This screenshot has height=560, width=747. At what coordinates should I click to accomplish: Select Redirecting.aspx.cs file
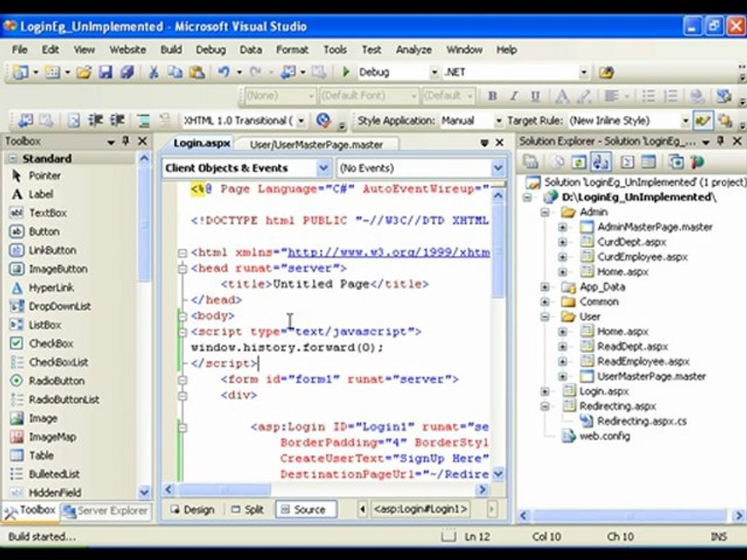coord(641,422)
